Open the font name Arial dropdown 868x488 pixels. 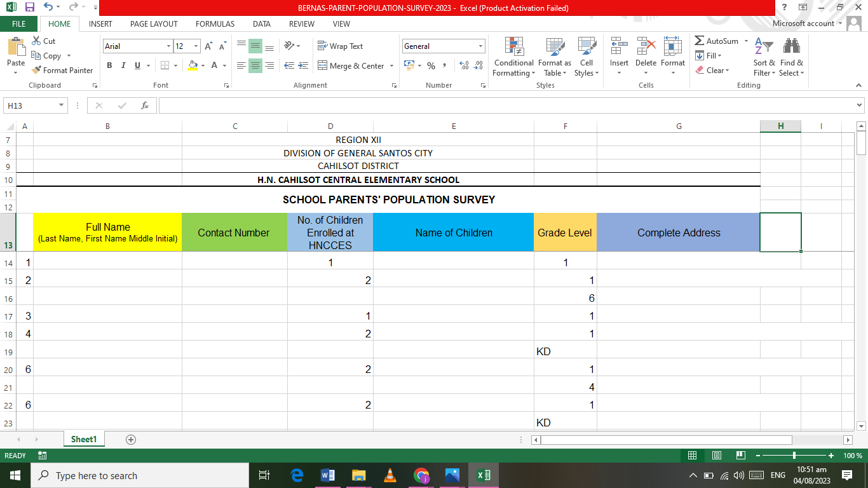coord(169,46)
